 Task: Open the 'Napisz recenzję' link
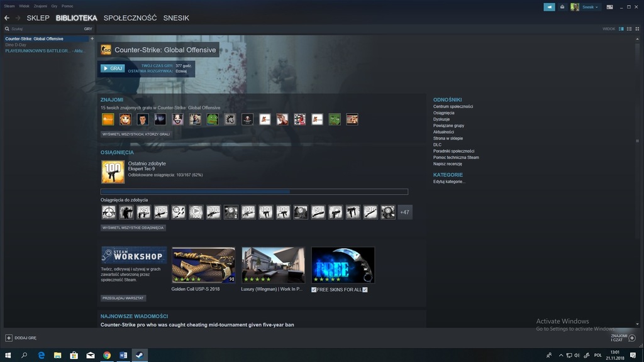(448, 164)
